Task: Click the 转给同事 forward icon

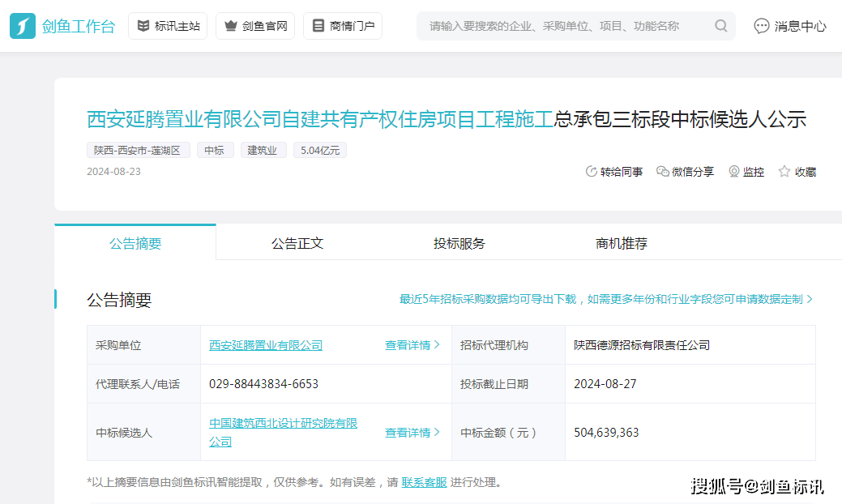Action: click(592, 172)
